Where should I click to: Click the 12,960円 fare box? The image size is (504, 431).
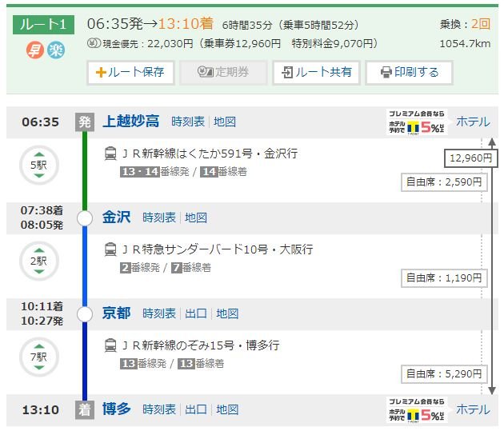click(470, 158)
